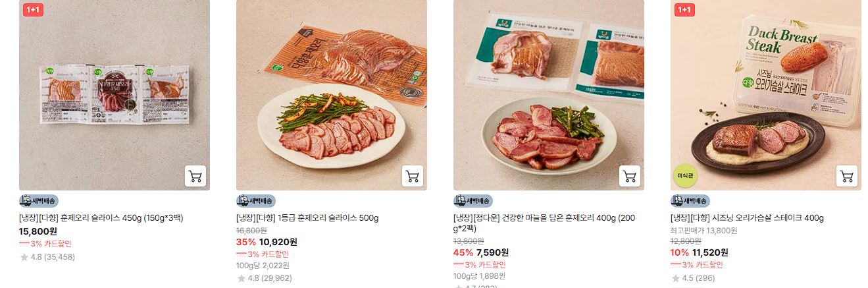
Task: Open 정다운 garlic smoked duck image
Action: click(x=549, y=95)
